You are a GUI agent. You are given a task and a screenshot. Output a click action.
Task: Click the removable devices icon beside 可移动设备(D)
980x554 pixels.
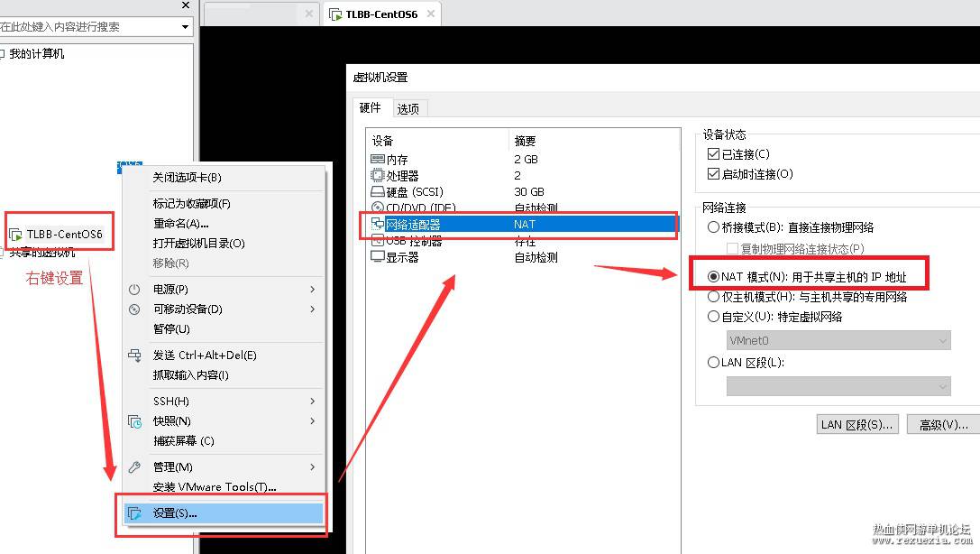pyautogui.click(x=134, y=309)
